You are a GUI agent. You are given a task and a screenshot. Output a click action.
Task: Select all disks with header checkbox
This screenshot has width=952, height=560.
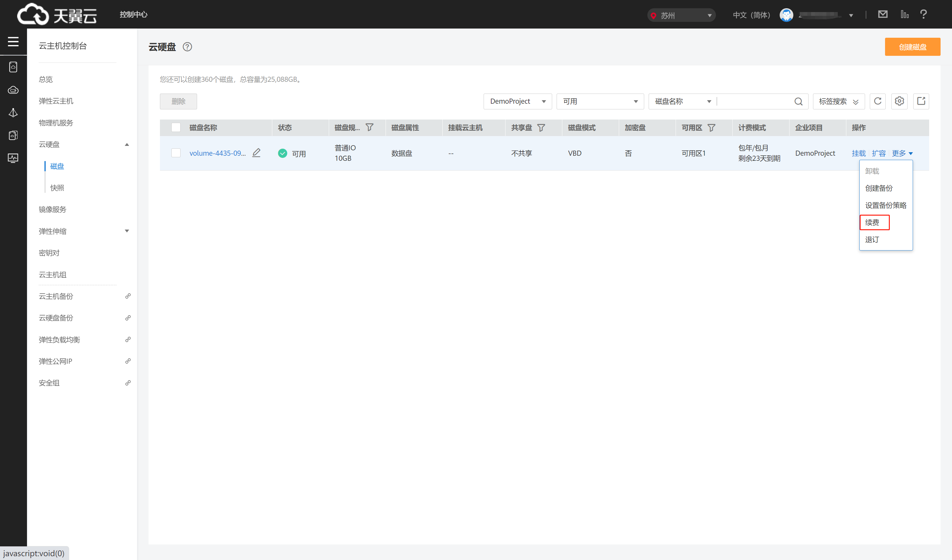click(x=176, y=128)
